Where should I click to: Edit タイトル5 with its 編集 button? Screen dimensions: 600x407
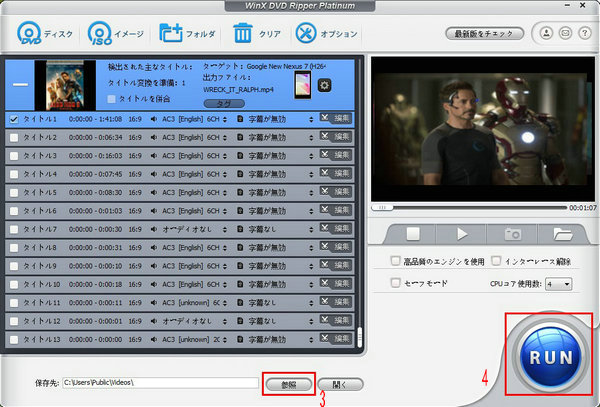(336, 192)
